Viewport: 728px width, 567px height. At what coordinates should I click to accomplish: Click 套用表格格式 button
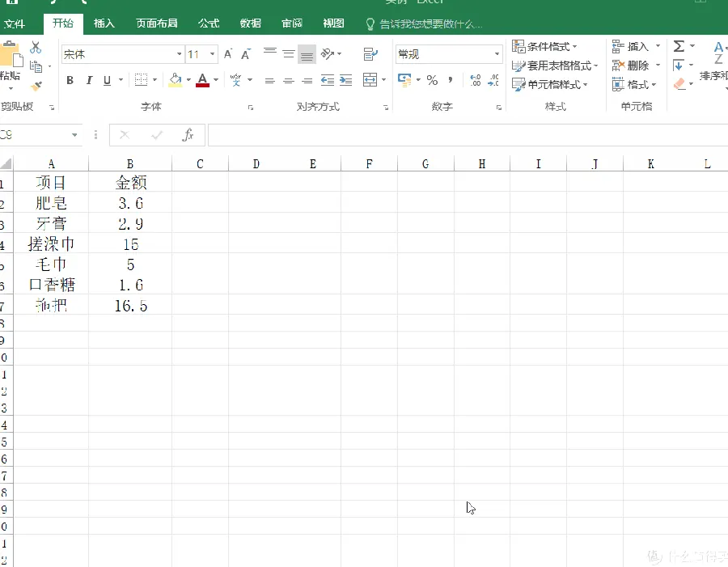click(555, 66)
